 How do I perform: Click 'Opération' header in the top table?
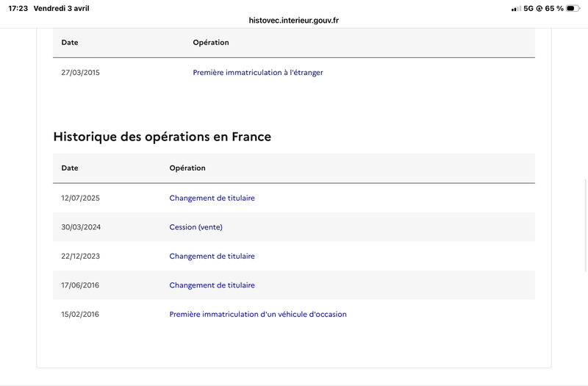[x=211, y=43]
